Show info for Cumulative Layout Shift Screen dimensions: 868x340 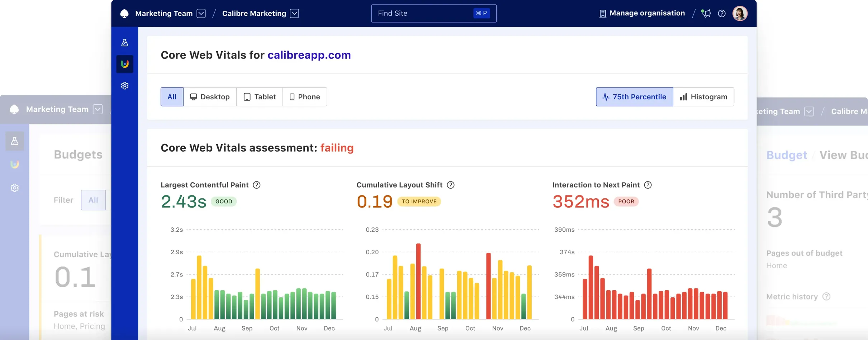[451, 185]
